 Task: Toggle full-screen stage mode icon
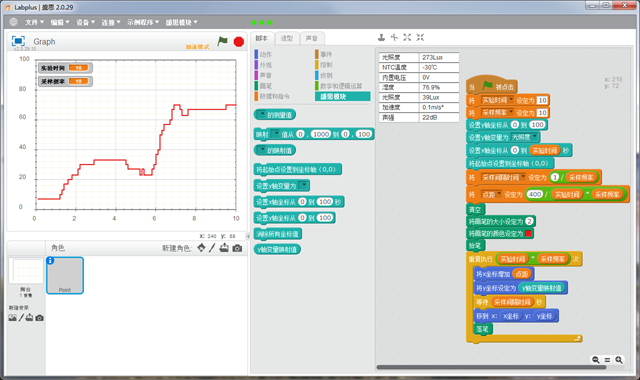coord(18,41)
